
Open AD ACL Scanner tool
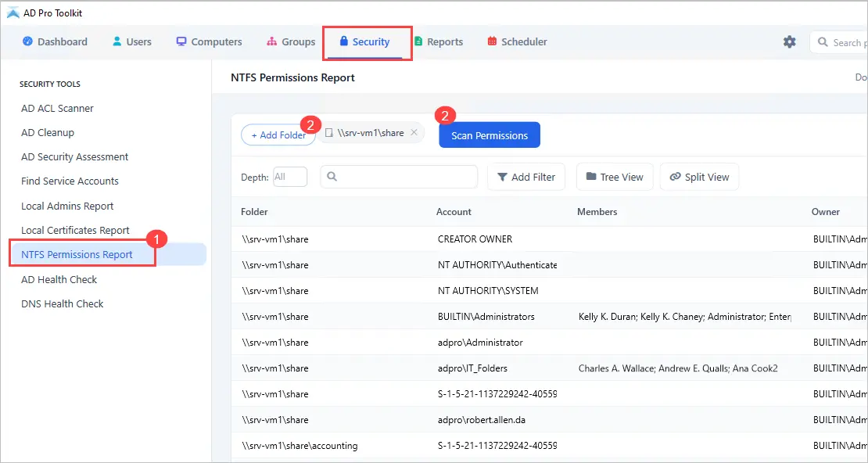point(57,109)
